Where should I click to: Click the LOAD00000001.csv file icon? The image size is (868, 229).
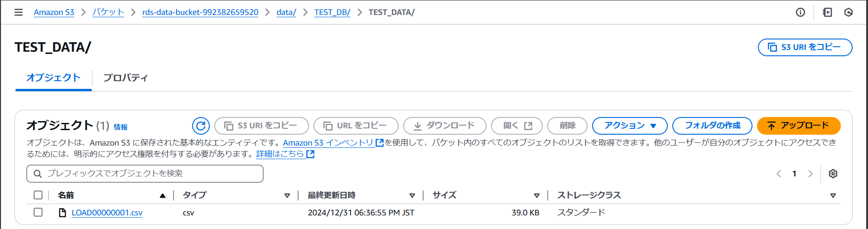[x=63, y=213]
